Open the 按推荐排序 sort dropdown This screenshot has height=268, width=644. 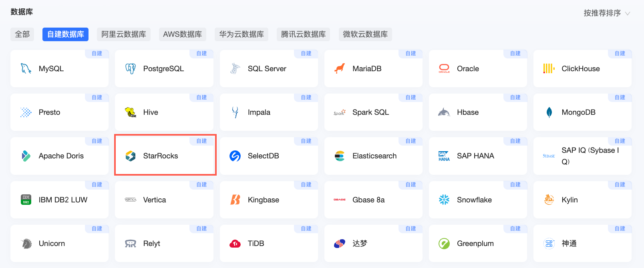[x=607, y=13]
